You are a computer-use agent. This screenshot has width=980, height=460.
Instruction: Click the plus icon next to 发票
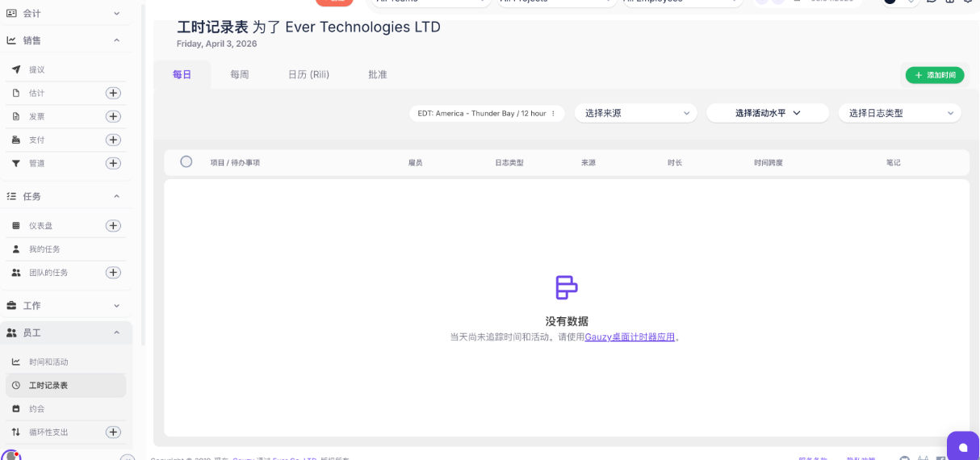coord(114,116)
